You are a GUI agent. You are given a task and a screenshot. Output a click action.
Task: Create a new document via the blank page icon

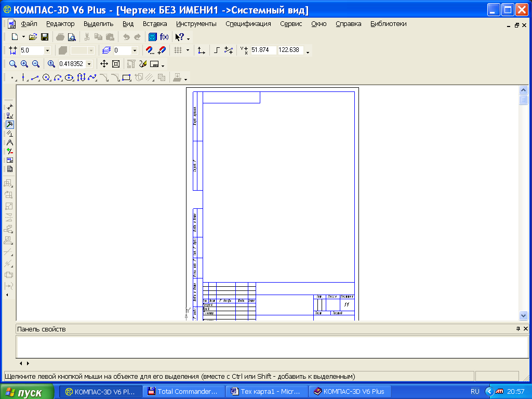pos(15,37)
